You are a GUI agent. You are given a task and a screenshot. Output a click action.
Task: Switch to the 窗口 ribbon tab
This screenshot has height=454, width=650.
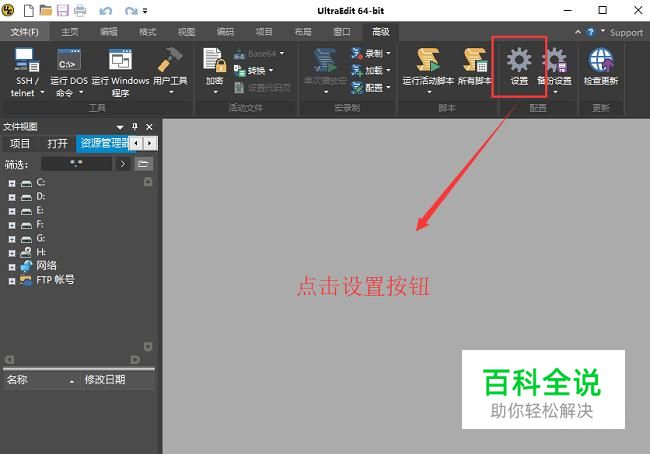342,32
